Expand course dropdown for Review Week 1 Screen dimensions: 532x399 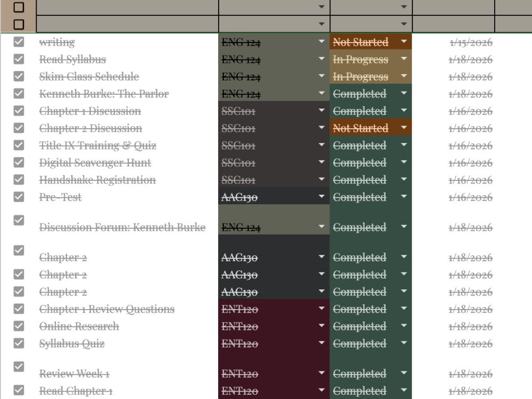[321, 373]
